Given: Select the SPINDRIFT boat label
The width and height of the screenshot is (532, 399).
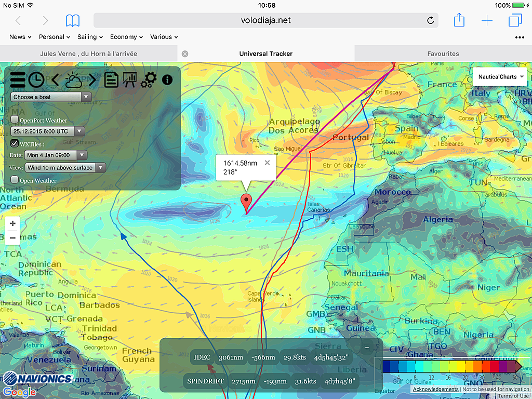Looking at the screenshot, I should click(205, 381).
